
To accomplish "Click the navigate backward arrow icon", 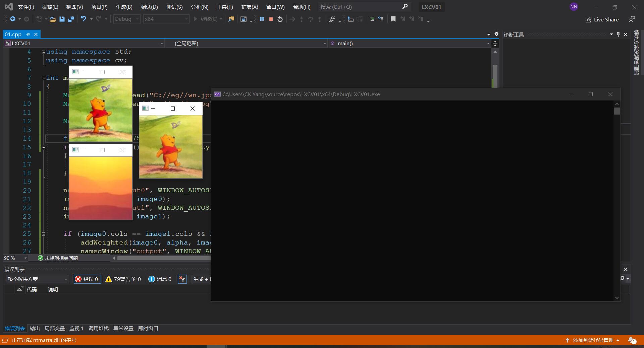I will [x=13, y=19].
